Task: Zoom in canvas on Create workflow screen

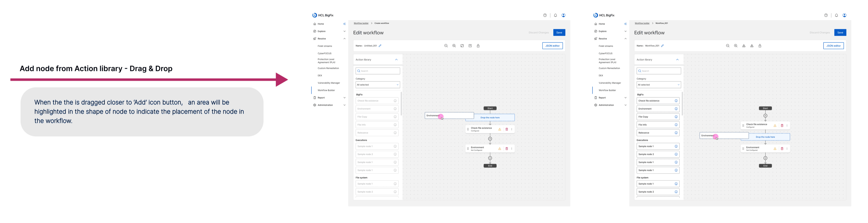Action: (454, 46)
